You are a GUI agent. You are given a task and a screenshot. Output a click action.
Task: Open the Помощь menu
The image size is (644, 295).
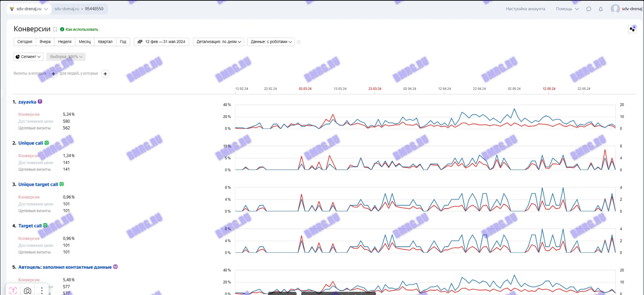pyautogui.click(x=567, y=9)
